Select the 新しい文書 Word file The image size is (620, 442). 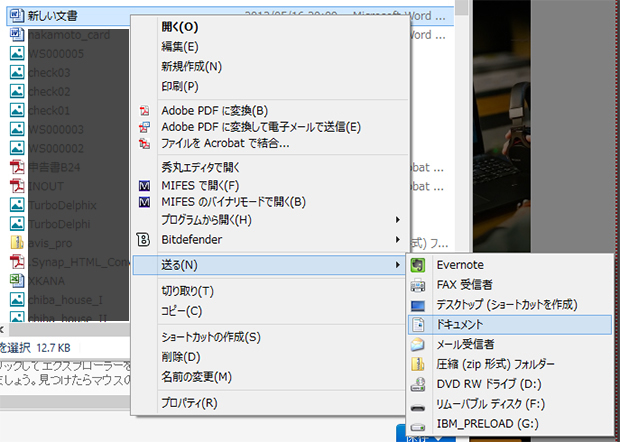[x=230, y=16]
